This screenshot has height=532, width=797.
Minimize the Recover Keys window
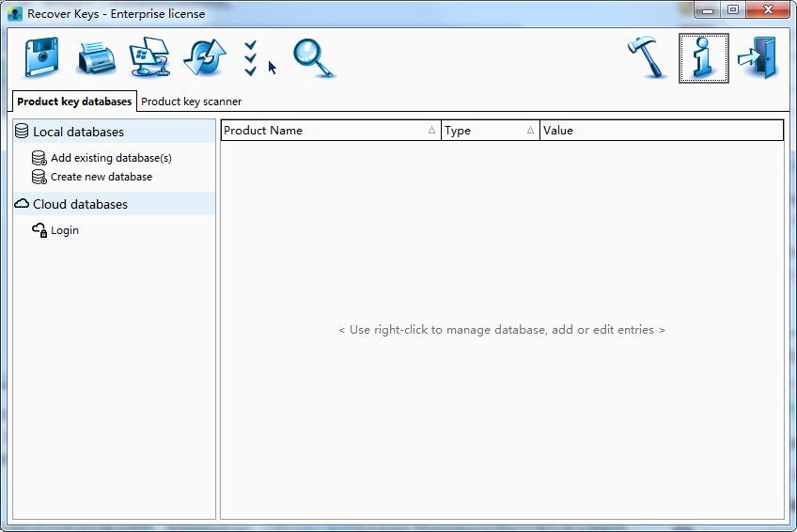[707, 9]
